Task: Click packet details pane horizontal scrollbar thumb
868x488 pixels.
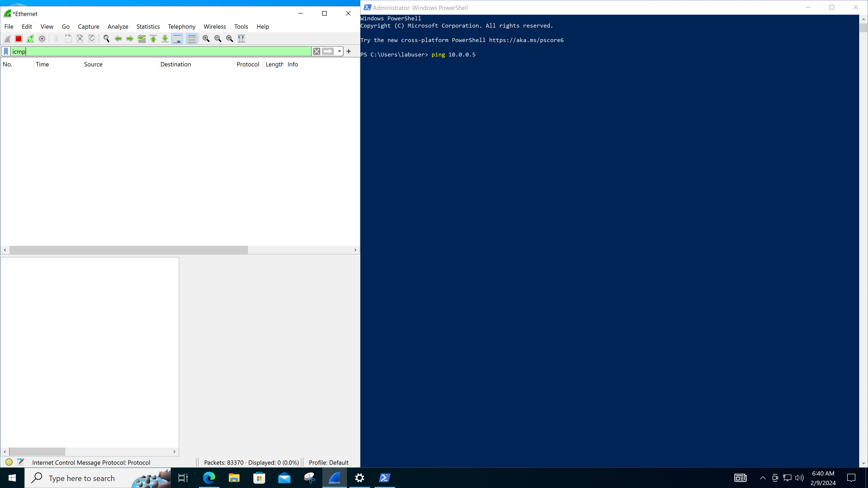Action: (x=37, y=452)
